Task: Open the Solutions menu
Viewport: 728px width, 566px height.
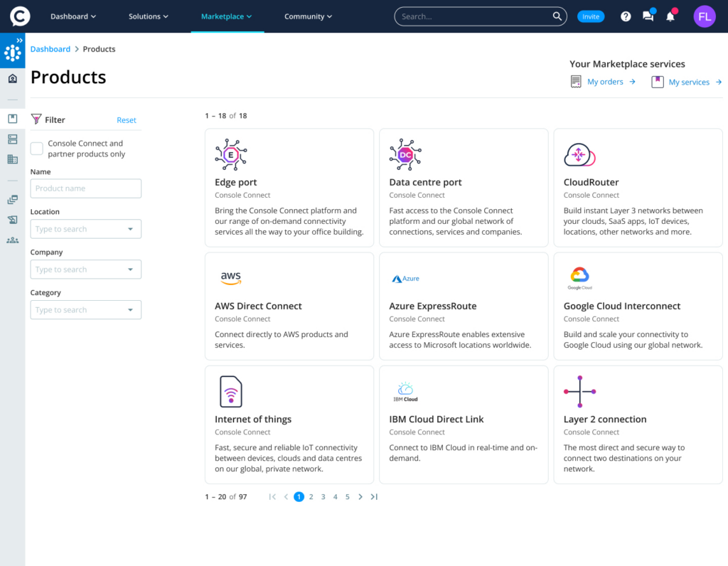Action: 148,16
